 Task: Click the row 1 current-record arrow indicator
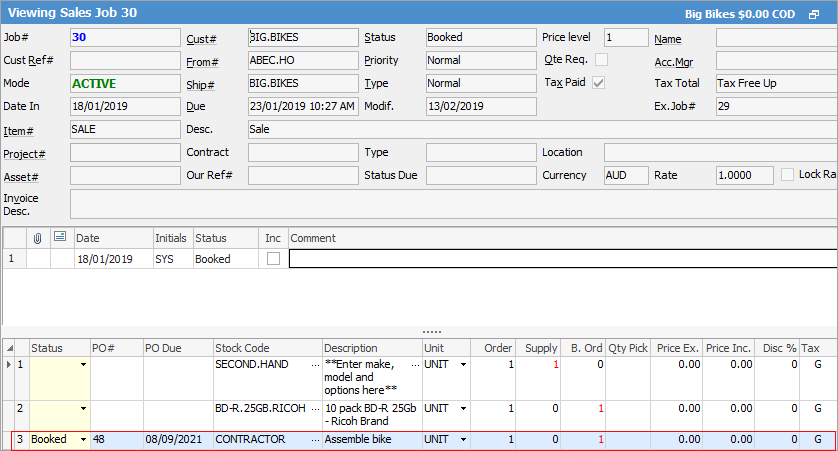[x=8, y=365]
